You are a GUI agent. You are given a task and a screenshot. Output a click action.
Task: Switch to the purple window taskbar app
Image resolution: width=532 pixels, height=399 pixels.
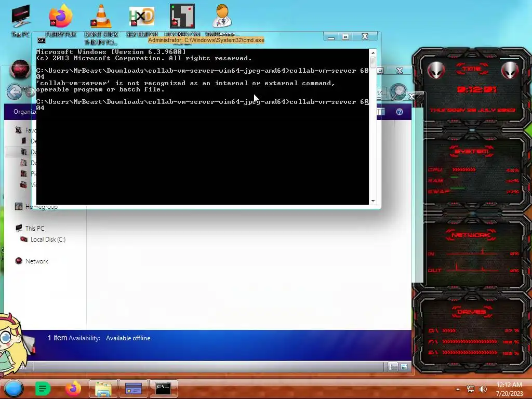coord(134,389)
